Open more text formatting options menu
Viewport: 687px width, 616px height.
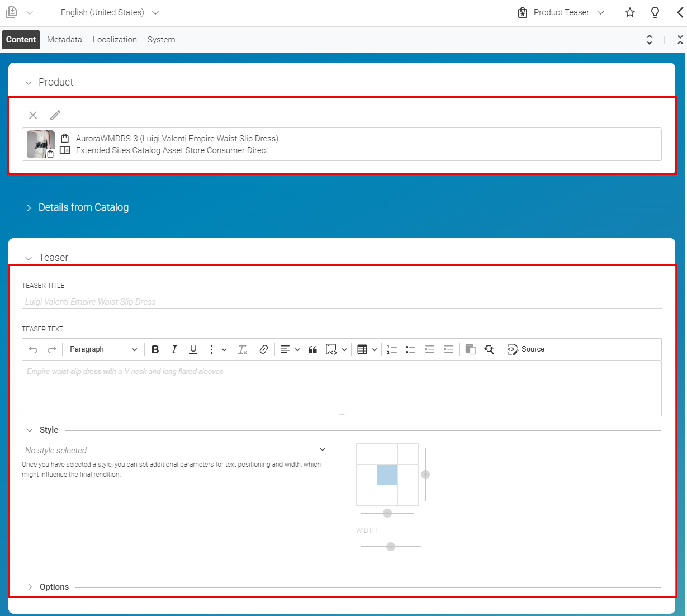(x=217, y=349)
